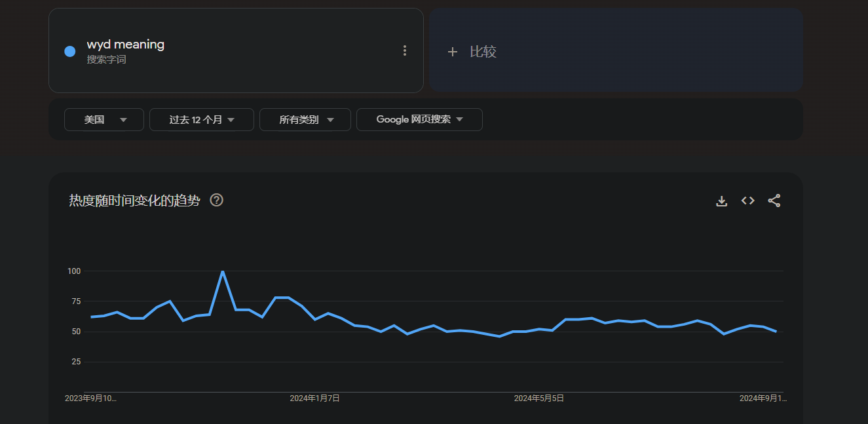Open the embed code icon for chart

pos(747,201)
